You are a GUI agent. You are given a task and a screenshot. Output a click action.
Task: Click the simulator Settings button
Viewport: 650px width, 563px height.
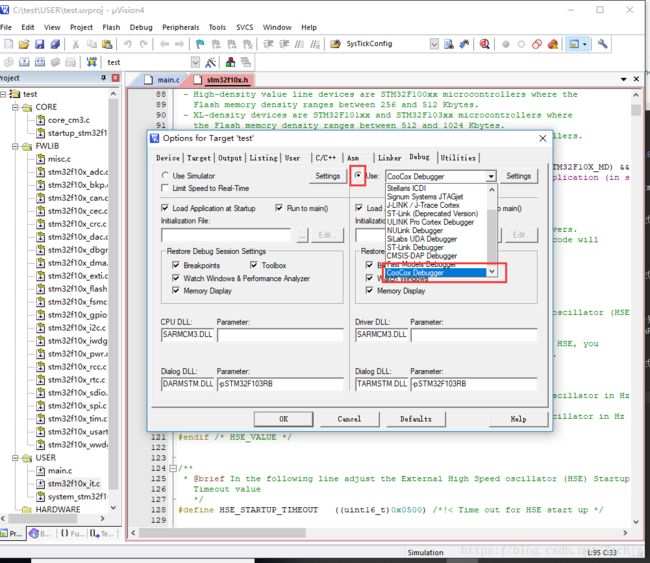tap(327, 176)
